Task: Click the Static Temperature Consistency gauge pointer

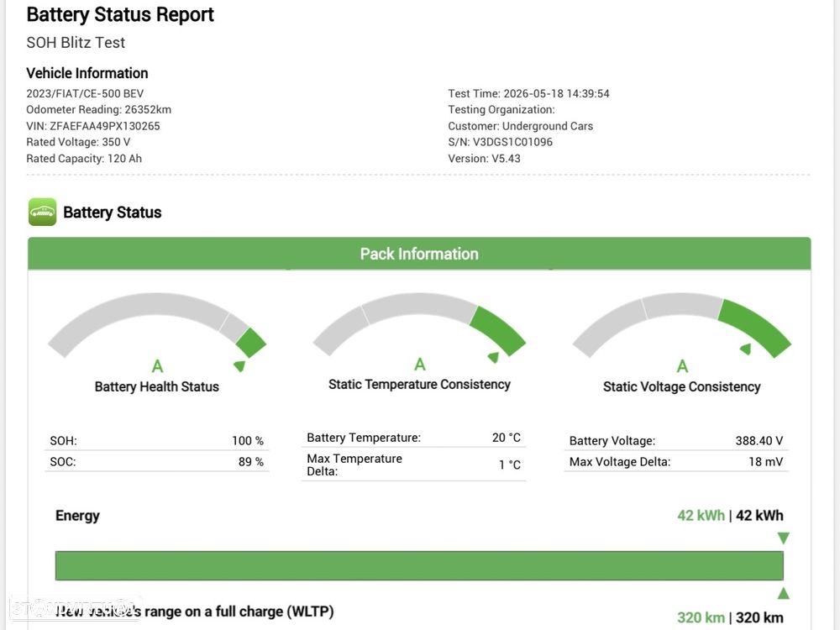Action: (493, 357)
